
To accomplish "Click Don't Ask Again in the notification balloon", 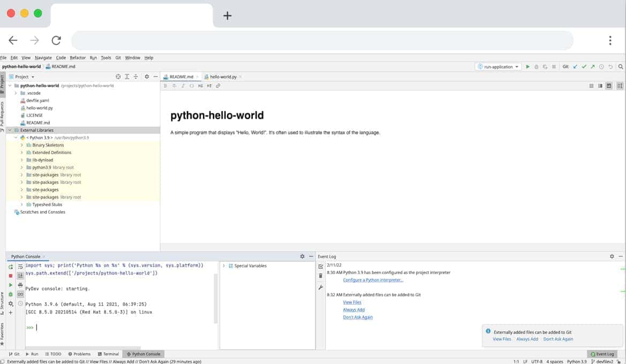I will click(x=558, y=339).
